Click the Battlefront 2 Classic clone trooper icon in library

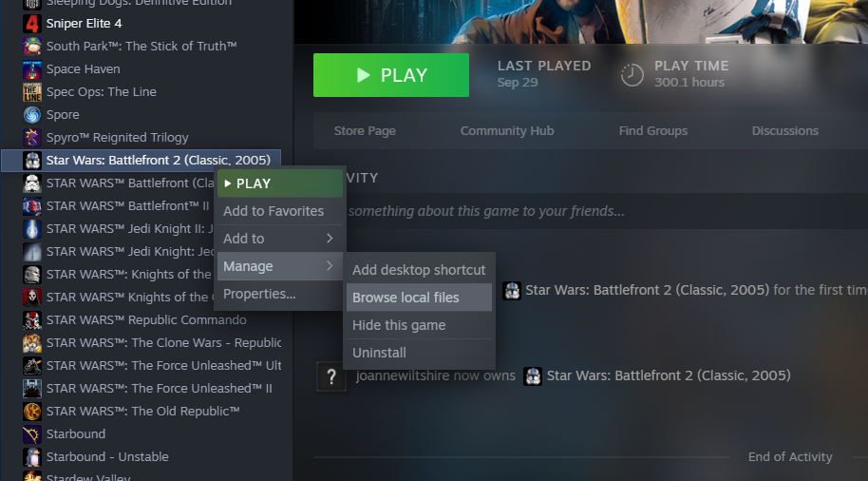(x=32, y=160)
